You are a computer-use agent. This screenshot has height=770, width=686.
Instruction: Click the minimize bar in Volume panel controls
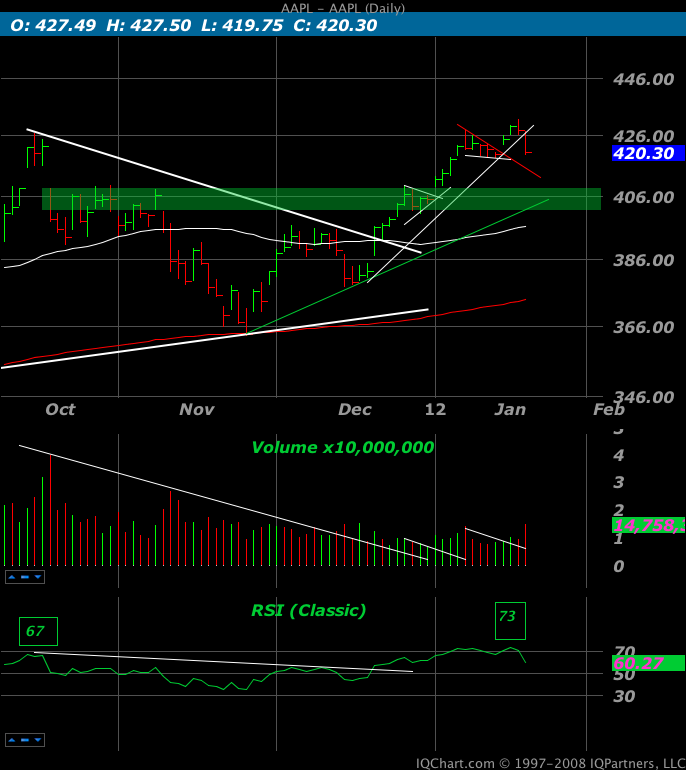(x=25, y=577)
